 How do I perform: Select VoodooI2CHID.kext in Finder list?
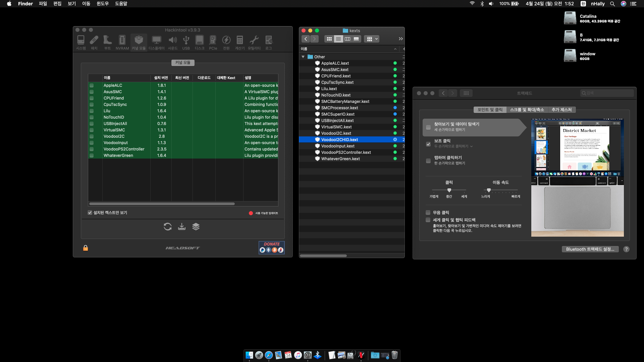[x=352, y=140]
